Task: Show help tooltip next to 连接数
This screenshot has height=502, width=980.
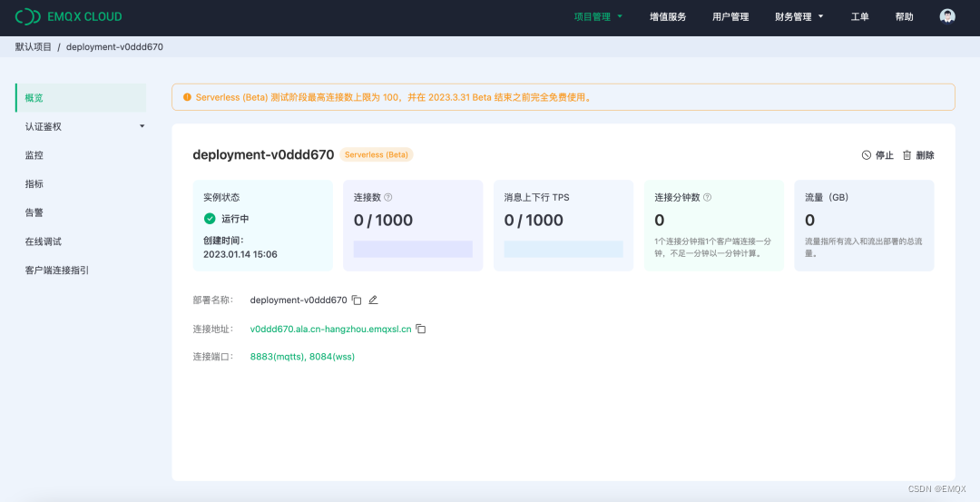Action: click(388, 197)
